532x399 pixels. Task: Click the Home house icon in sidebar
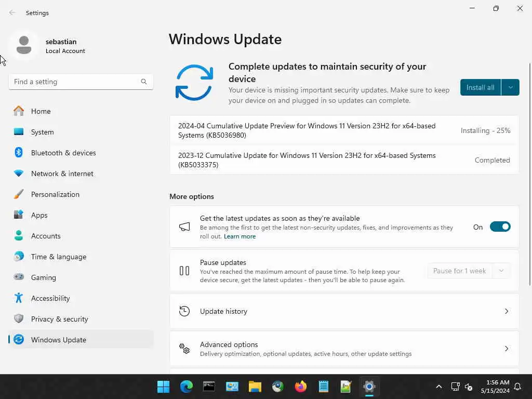point(19,111)
